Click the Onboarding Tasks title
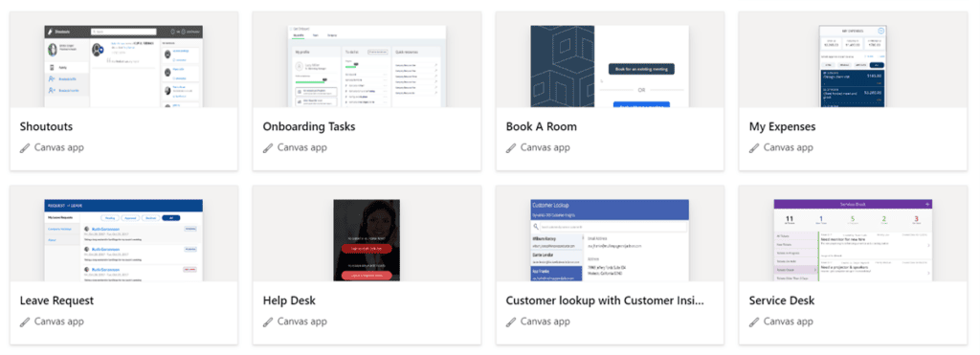 309,127
